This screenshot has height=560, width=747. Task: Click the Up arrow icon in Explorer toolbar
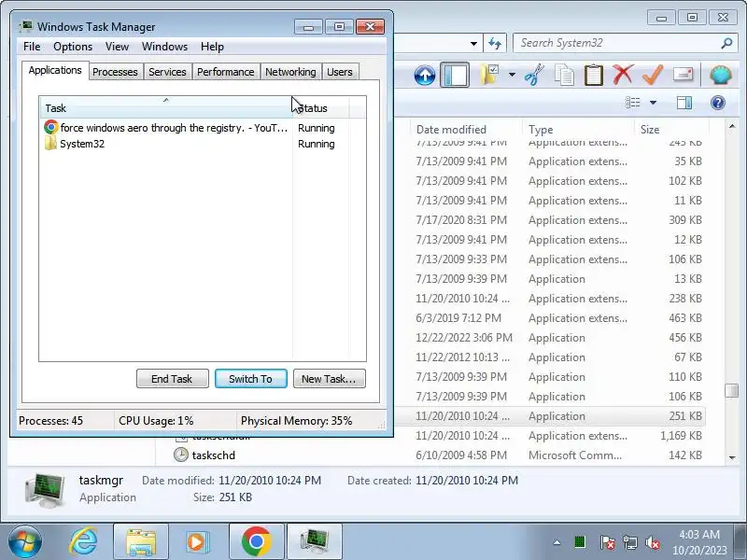click(425, 76)
